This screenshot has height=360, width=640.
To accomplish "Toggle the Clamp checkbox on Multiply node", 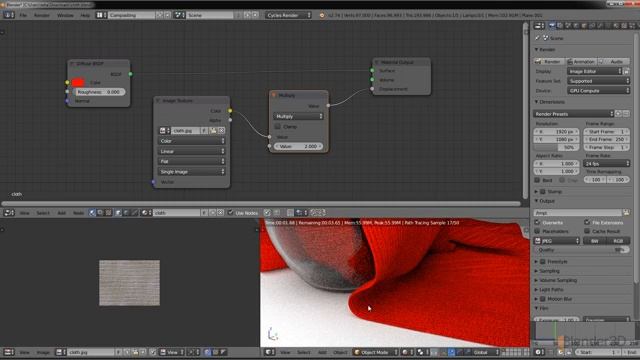I will click(x=278, y=127).
